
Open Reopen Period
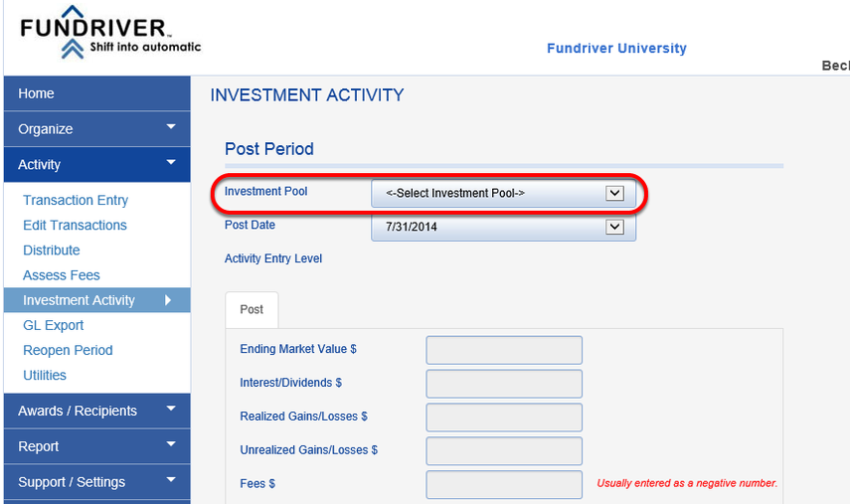pyautogui.click(x=68, y=350)
